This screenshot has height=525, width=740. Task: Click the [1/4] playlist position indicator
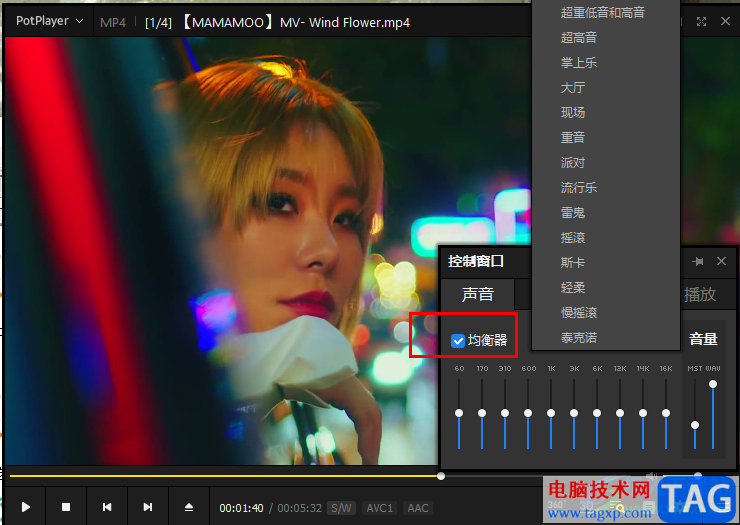point(159,22)
